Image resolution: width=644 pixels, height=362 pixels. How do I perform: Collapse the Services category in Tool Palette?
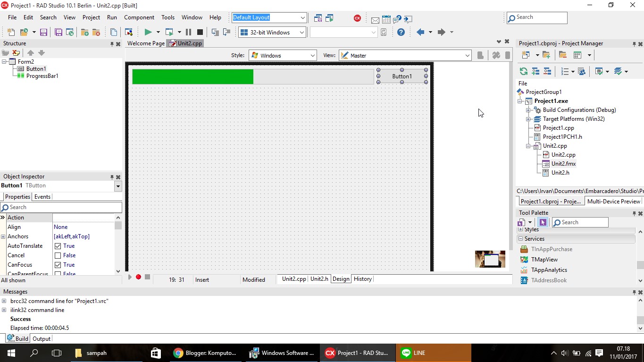point(520,239)
